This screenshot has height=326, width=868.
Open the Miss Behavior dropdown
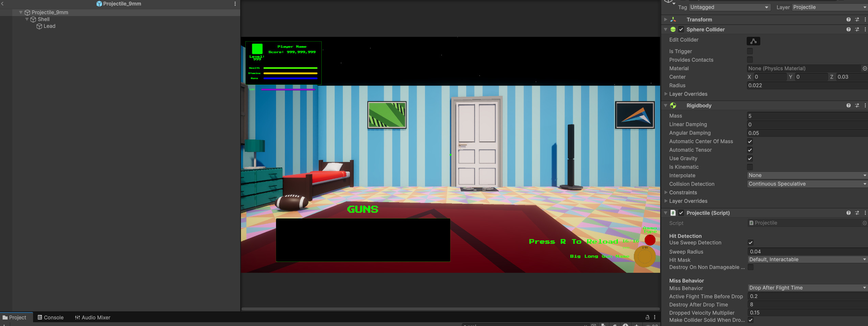tap(808, 288)
